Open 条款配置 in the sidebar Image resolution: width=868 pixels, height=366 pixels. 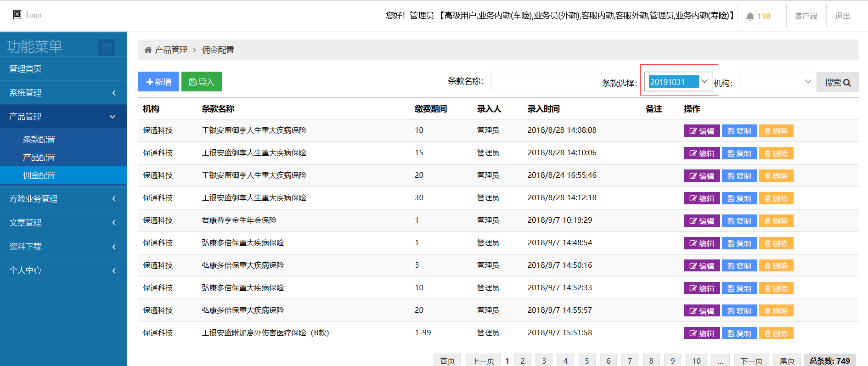pyautogui.click(x=39, y=140)
